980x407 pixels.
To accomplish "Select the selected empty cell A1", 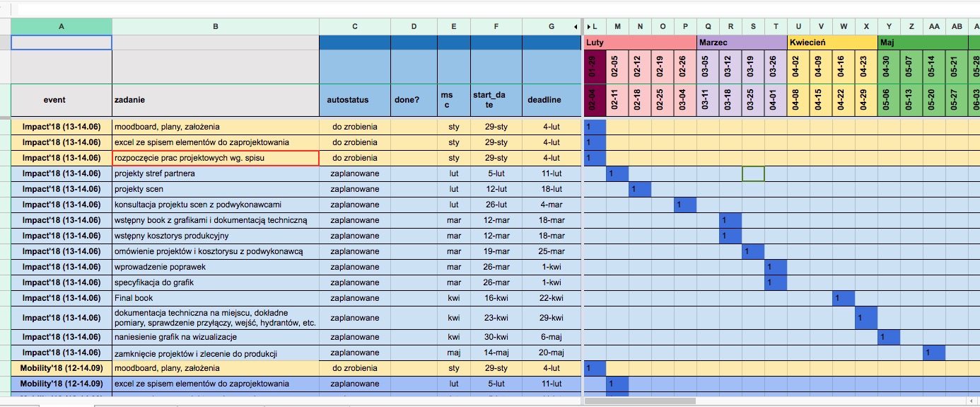I will click(x=62, y=42).
